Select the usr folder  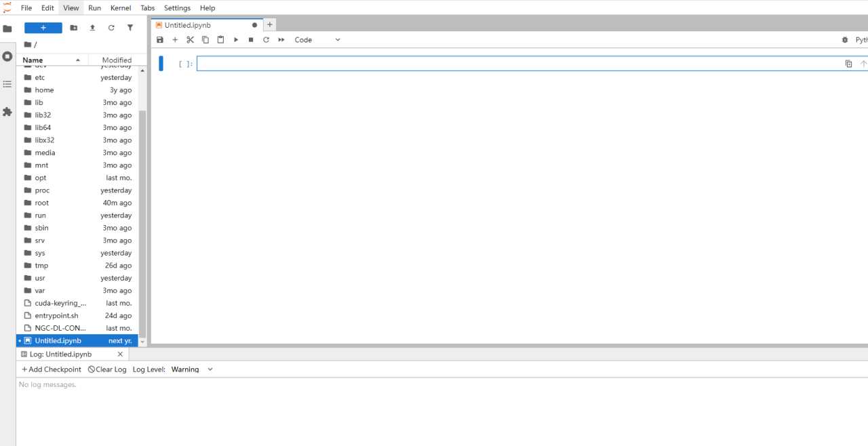pos(77,278)
